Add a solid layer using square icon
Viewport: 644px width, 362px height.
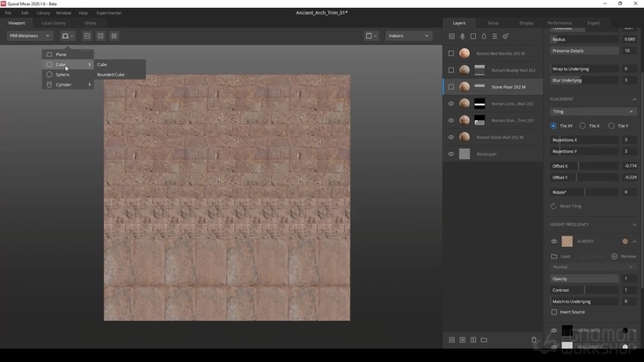tap(473, 37)
